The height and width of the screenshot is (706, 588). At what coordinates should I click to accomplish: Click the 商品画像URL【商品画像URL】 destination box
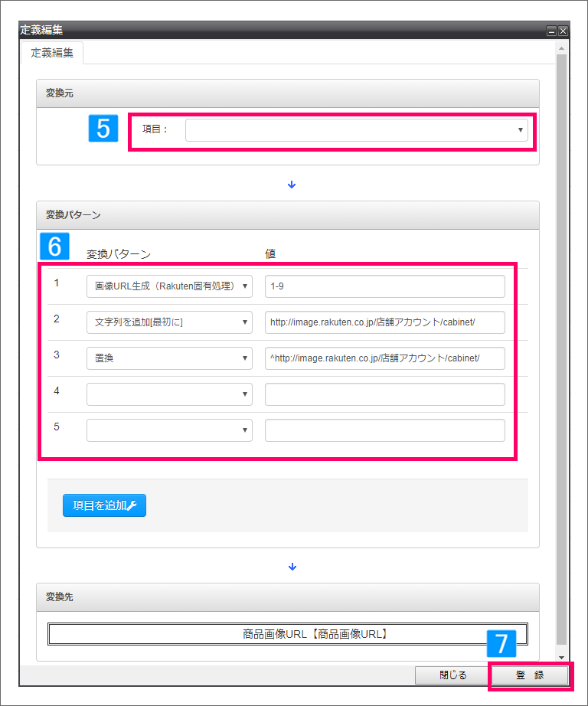click(288, 634)
